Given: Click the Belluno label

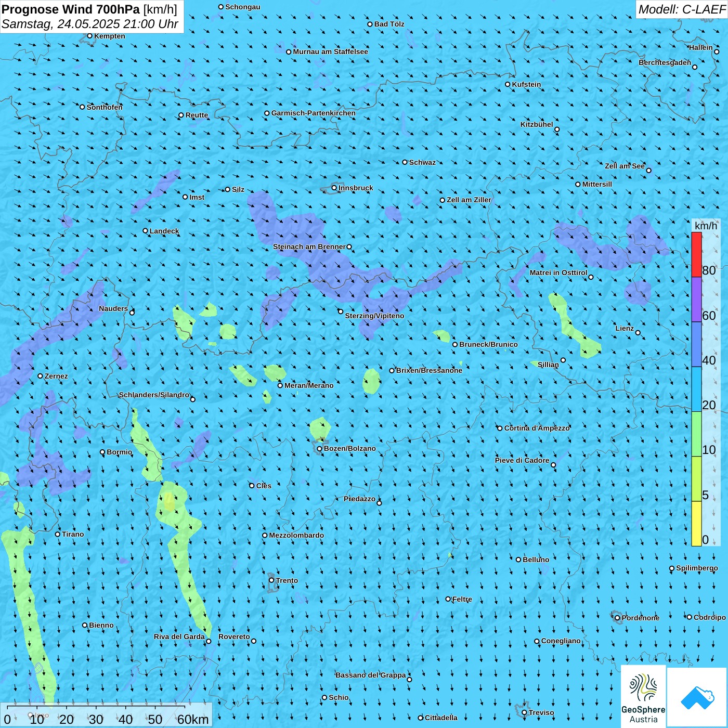Looking at the screenshot, I should point(536,560).
